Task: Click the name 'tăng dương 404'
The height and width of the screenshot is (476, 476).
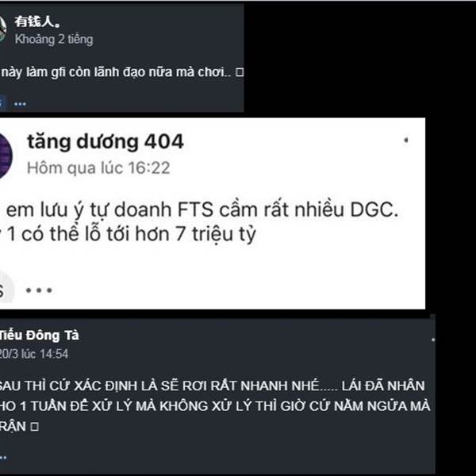Action: [106, 142]
